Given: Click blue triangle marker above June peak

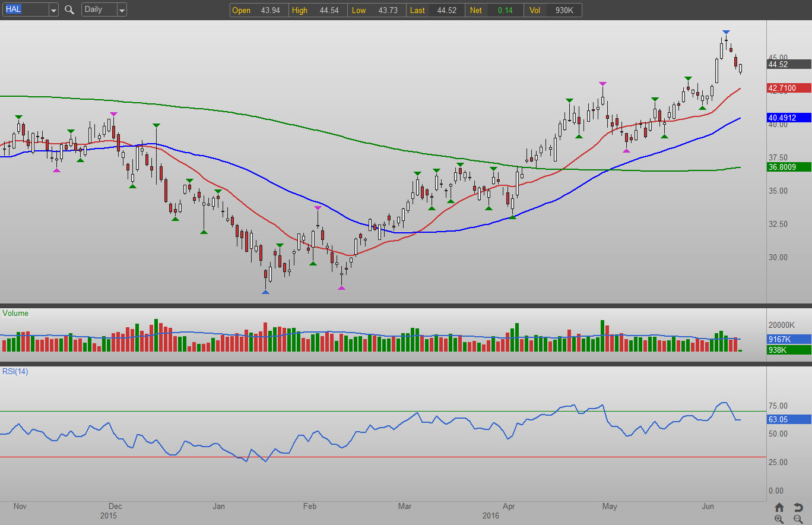Looking at the screenshot, I should 726,32.
